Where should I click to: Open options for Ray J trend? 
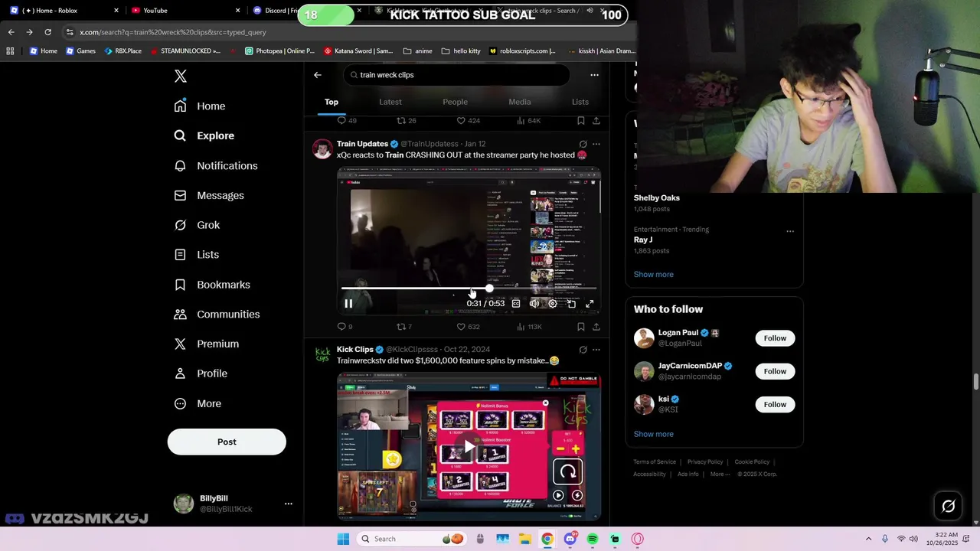point(790,231)
